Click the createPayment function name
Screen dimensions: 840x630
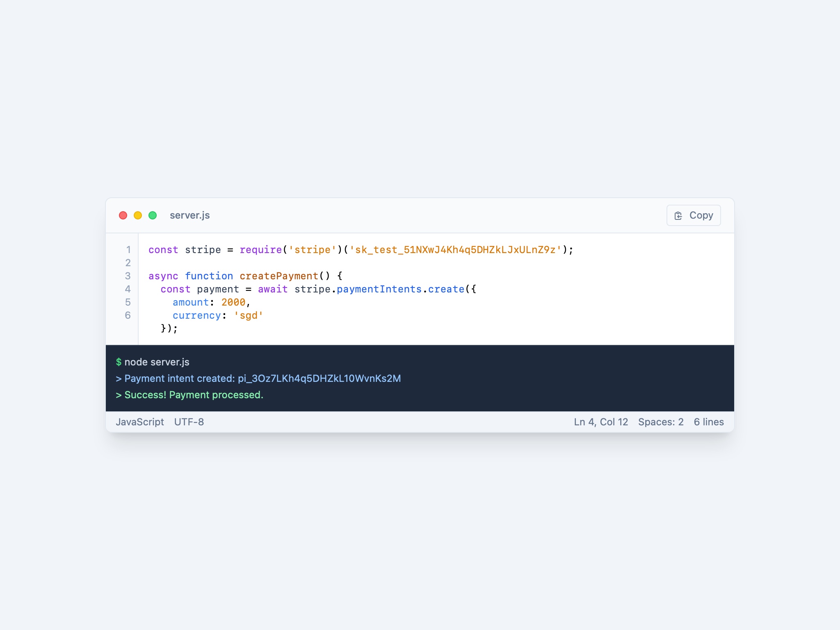pos(279,276)
